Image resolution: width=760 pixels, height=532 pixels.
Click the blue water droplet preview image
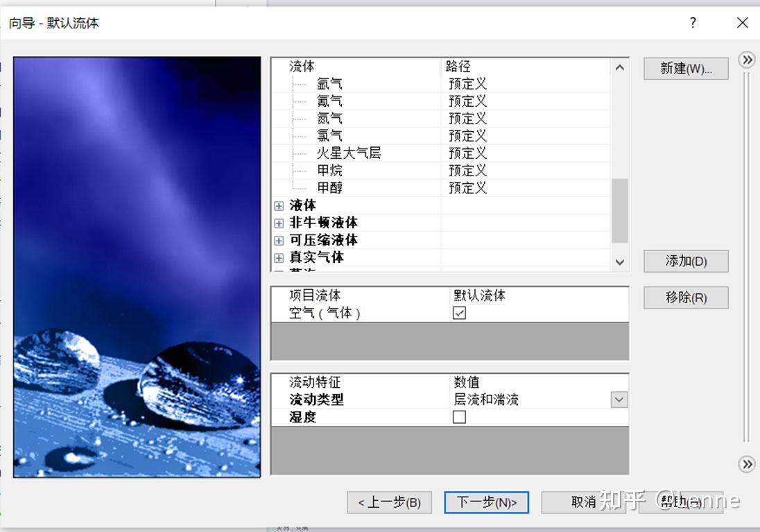click(x=136, y=266)
